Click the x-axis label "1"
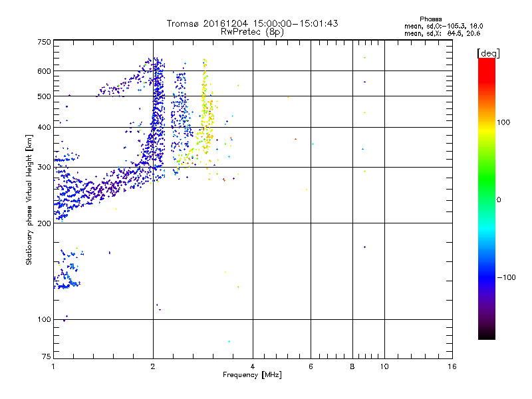 click(x=53, y=366)
